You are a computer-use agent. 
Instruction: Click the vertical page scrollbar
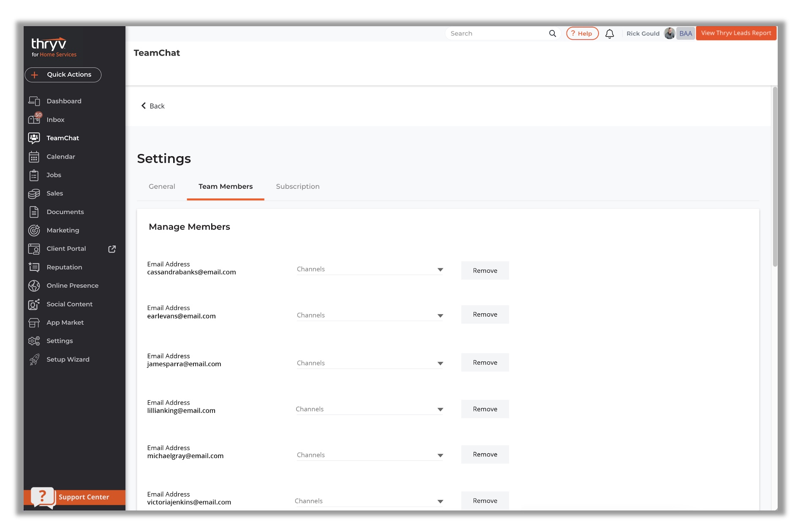[x=775, y=177]
